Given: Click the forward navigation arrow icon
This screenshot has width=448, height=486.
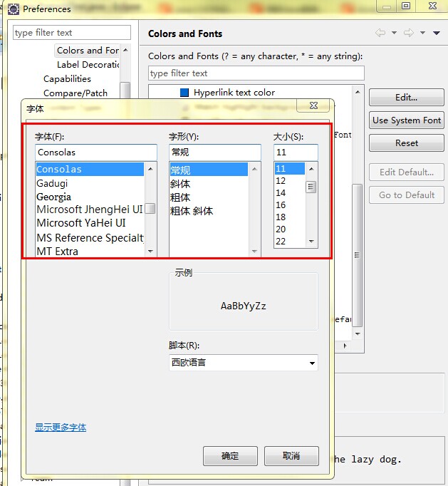Looking at the screenshot, I should pos(408,33).
